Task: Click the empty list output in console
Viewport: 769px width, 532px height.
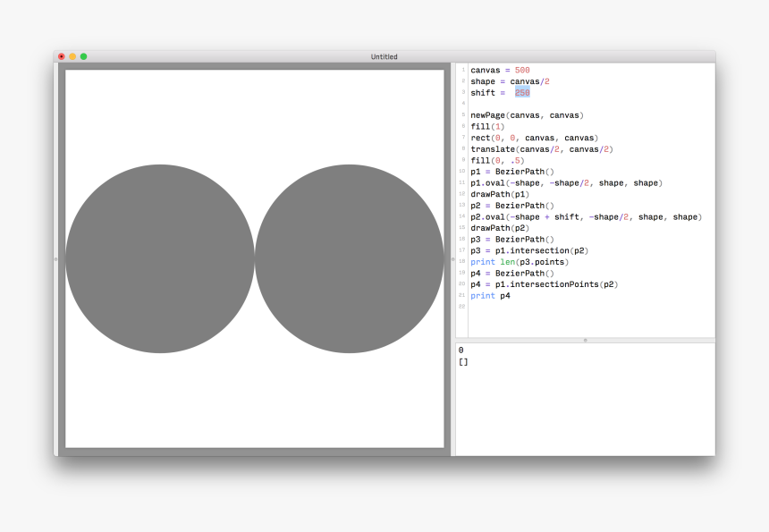Action: coord(463,362)
